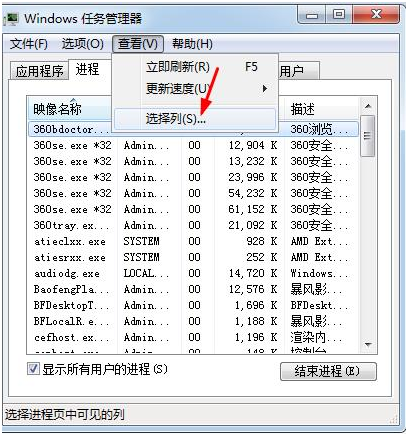The width and height of the screenshot is (408, 436).
Task: Select the BaofengPla... process
Action: point(193,289)
